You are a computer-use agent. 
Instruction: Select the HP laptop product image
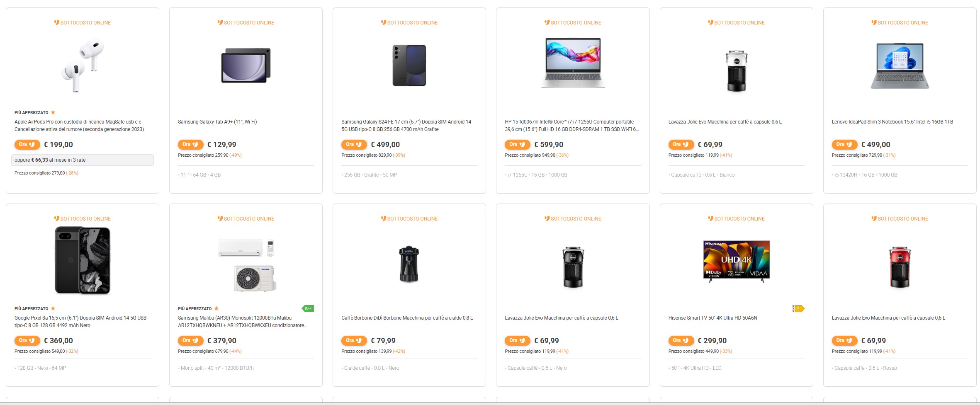(573, 63)
